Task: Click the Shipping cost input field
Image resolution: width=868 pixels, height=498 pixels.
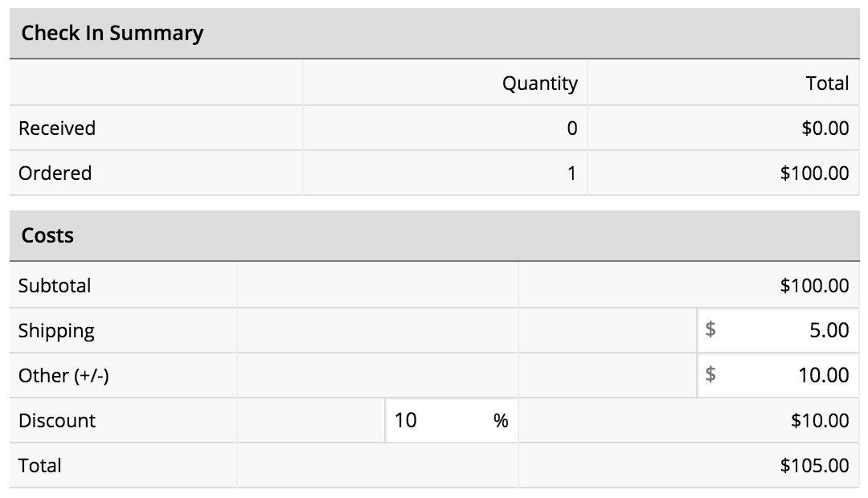Action: tap(796, 330)
